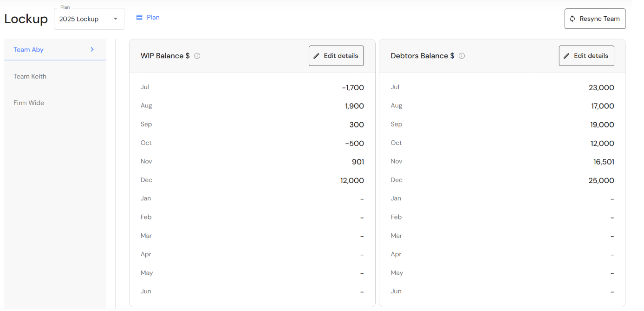Click the Debtors Balance July value 23,000
The width and height of the screenshot is (644, 311).
[x=601, y=87]
